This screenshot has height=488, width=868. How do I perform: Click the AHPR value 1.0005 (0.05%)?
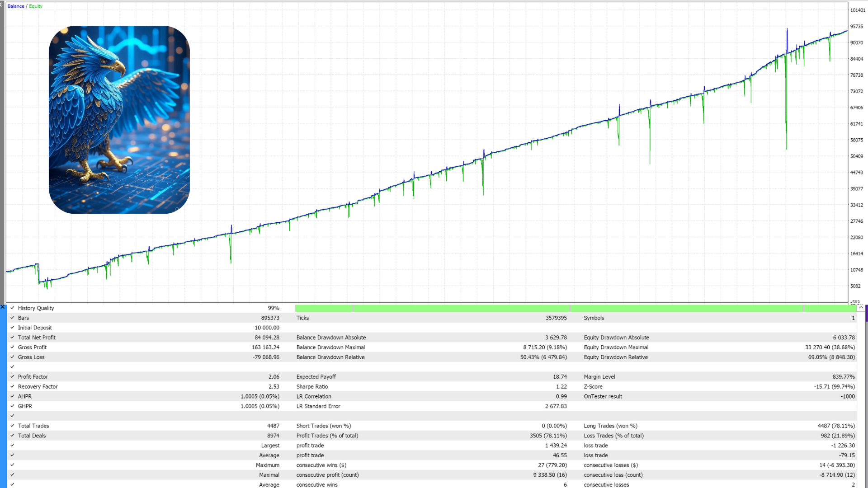click(260, 397)
